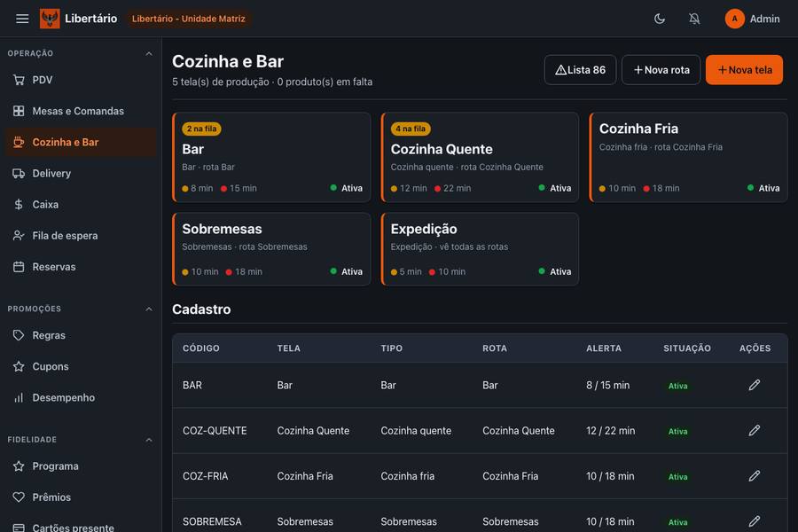Open the Lista 86 button
The width and height of the screenshot is (798, 532).
point(580,70)
